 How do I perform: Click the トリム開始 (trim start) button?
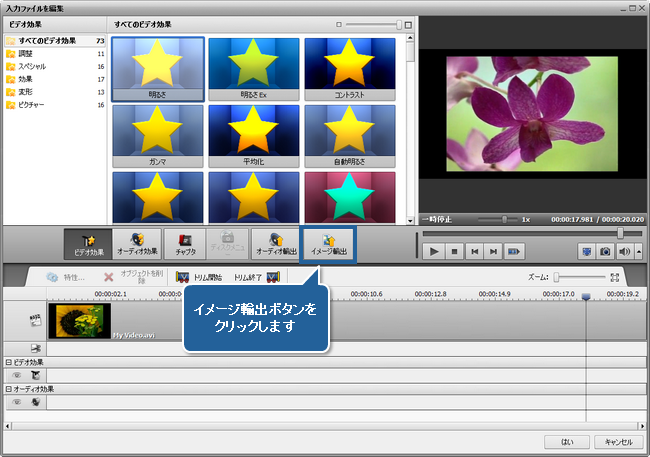200,277
